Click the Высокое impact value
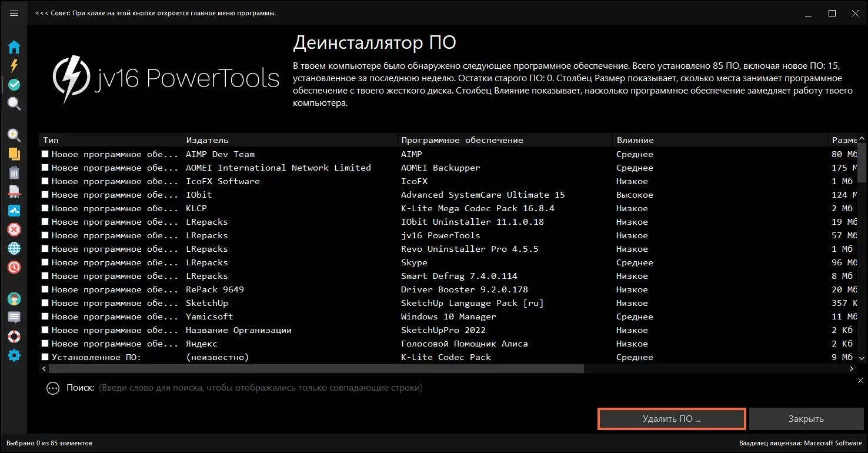The image size is (868, 453). [635, 195]
